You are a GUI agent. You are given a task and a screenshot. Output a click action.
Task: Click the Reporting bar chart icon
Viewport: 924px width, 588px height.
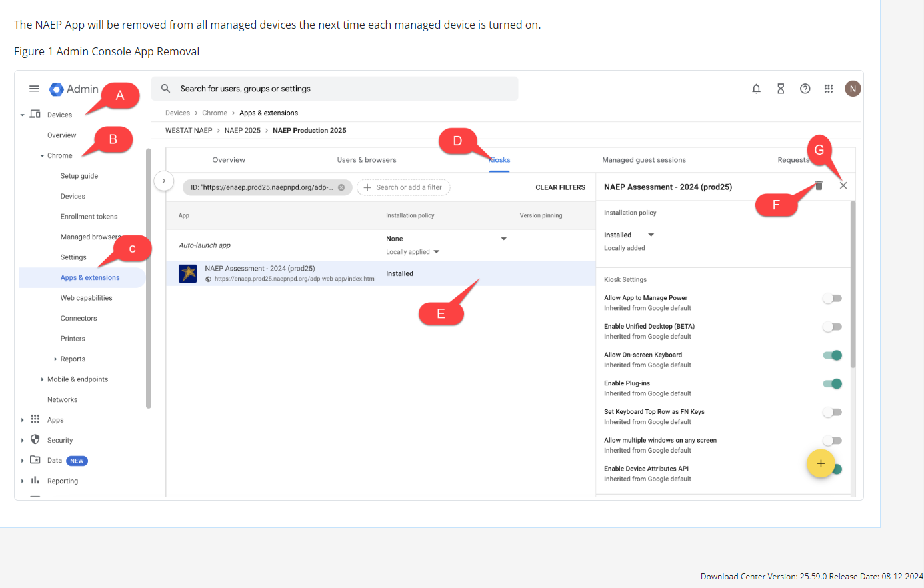click(x=35, y=480)
